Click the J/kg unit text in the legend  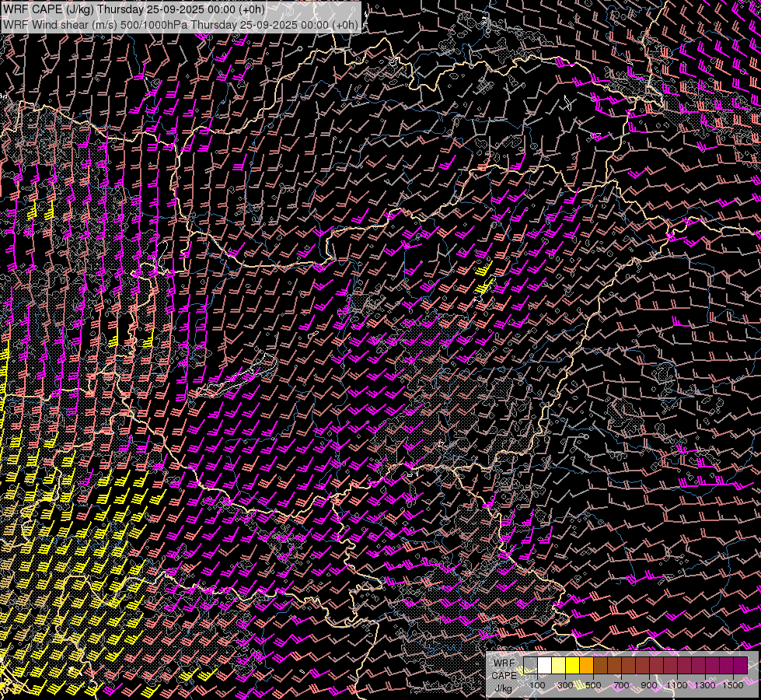coord(503,688)
